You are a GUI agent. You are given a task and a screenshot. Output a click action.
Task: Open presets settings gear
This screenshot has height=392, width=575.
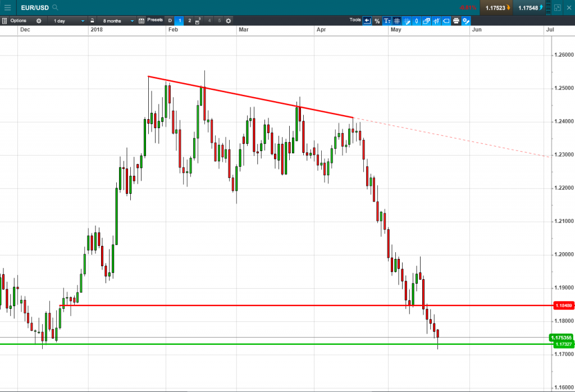pyautogui.click(x=229, y=21)
